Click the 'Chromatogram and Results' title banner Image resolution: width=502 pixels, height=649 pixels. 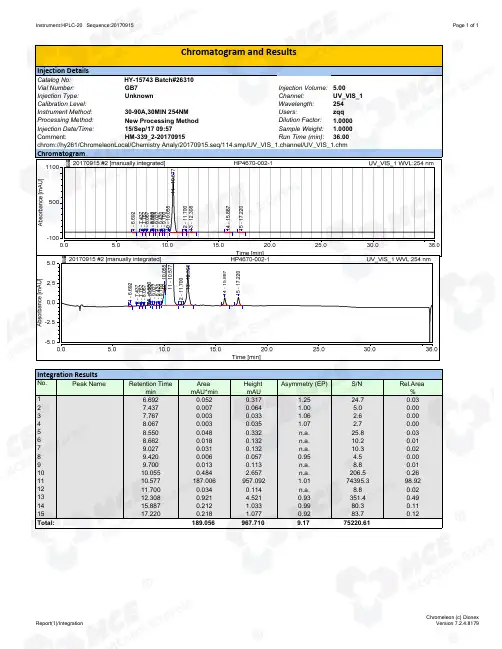click(x=239, y=56)
